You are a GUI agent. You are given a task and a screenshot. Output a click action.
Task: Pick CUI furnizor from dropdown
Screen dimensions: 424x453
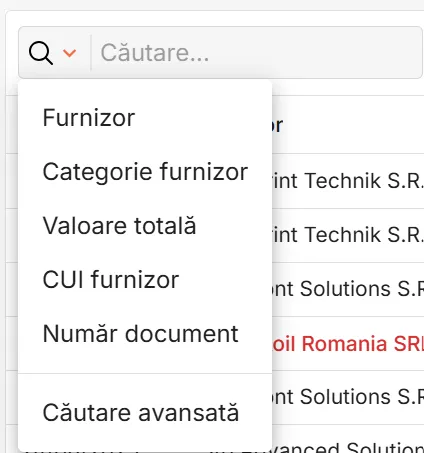(111, 279)
